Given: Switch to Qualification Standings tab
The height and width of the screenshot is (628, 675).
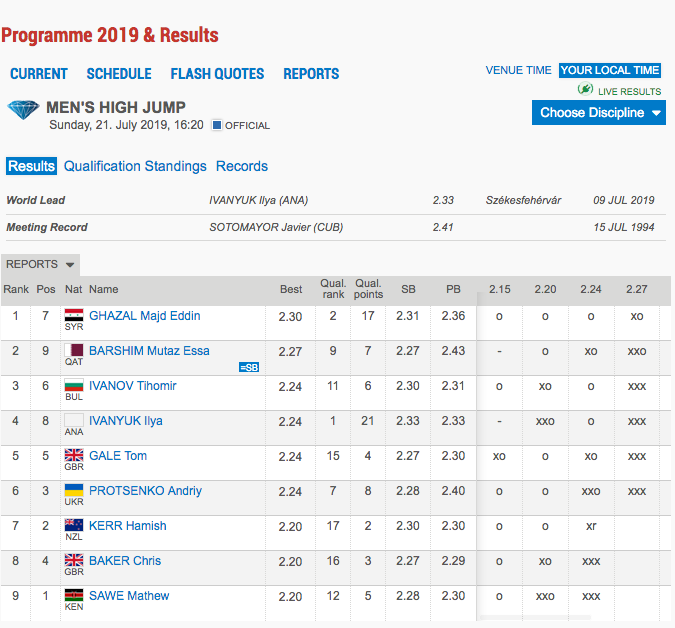Looking at the screenshot, I should pyautogui.click(x=135, y=166).
